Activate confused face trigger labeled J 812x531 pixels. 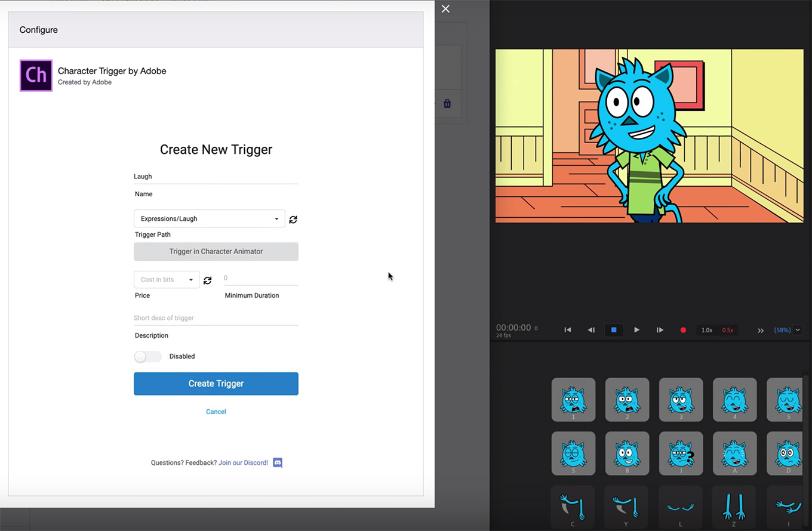coord(681,453)
